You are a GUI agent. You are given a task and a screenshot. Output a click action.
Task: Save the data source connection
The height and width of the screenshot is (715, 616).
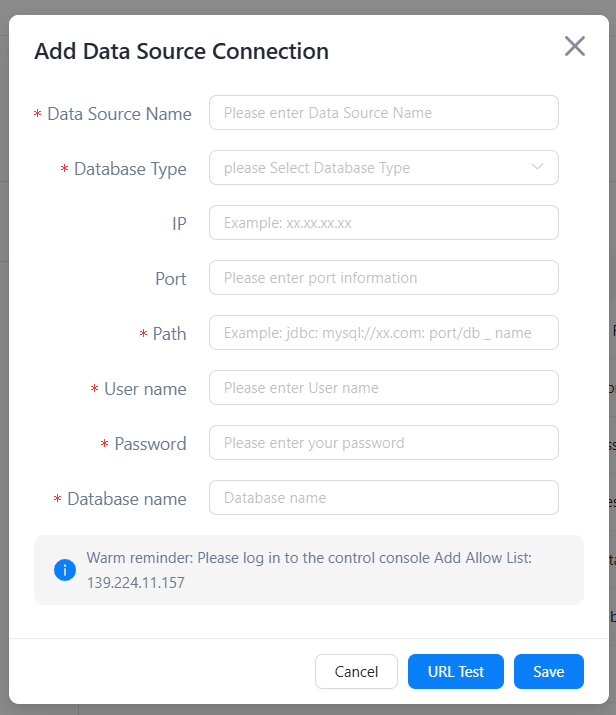[x=548, y=672]
